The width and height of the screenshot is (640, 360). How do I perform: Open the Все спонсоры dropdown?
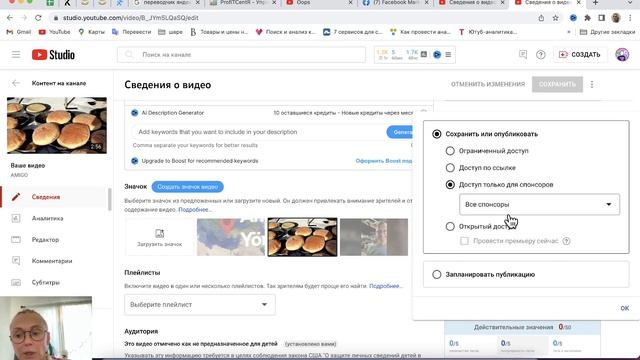tap(539, 204)
